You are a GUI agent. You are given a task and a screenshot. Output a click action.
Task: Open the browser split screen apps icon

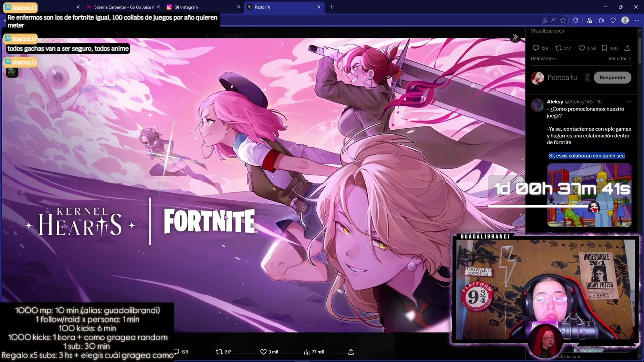pyautogui.click(x=544, y=20)
